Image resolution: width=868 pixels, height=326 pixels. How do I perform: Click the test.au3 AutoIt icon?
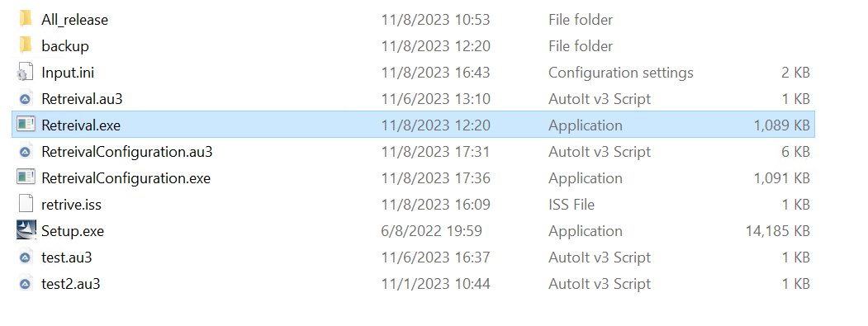coord(25,257)
